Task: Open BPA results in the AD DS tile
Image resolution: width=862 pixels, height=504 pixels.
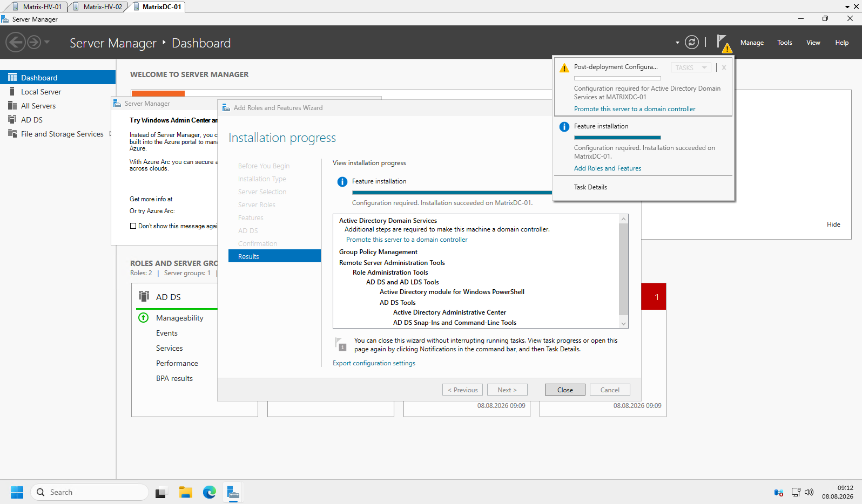Action: pos(174,379)
